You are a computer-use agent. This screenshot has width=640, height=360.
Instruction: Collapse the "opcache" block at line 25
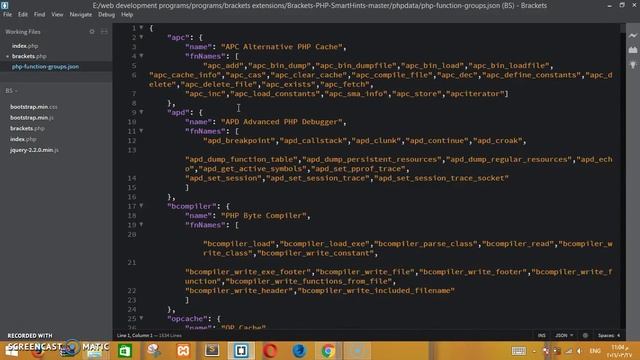tap(141, 318)
